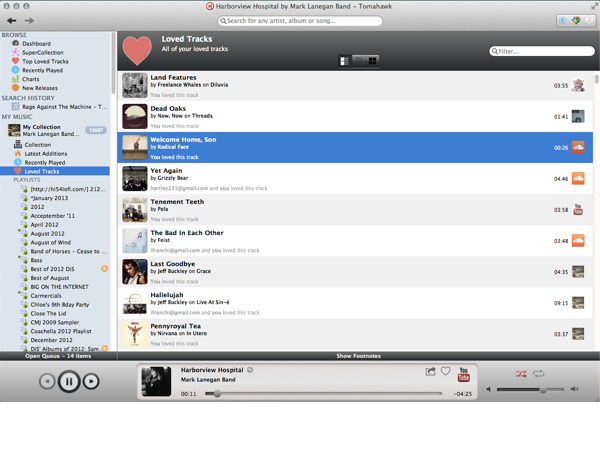Open Charts in the sidebar
Screen dimensions: 600x450
[x=31, y=79]
